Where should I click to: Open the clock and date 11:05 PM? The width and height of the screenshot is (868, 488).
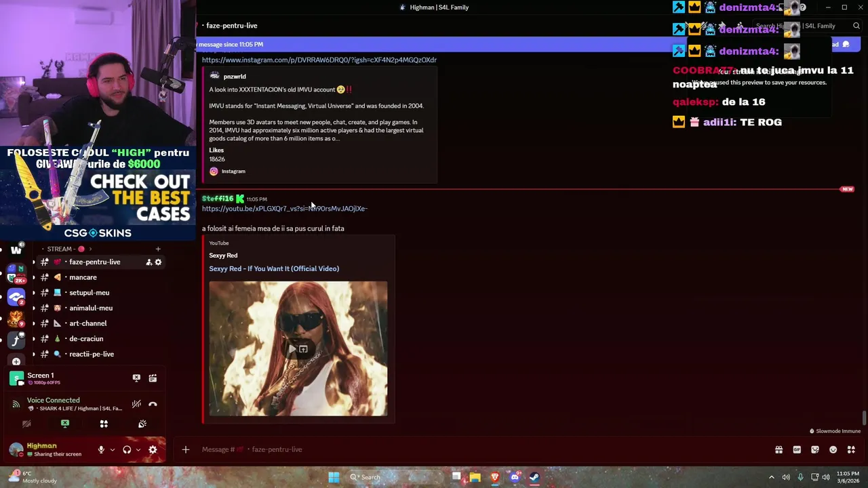click(848, 477)
